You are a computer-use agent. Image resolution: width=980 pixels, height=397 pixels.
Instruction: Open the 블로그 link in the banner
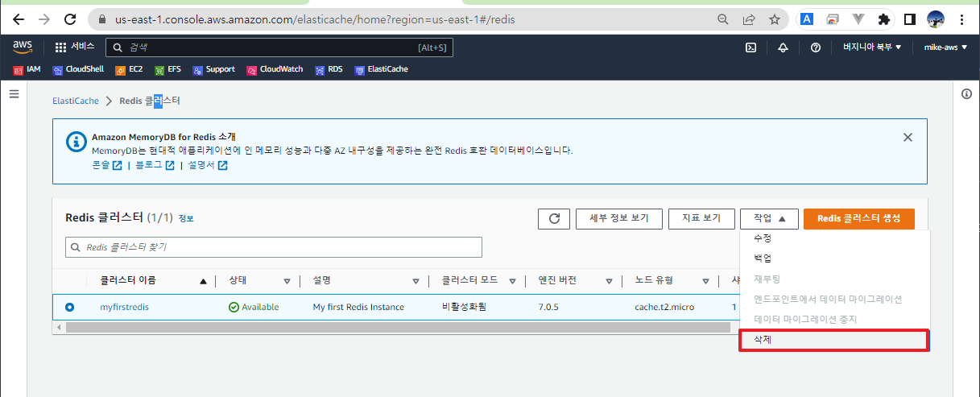(x=155, y=165)
